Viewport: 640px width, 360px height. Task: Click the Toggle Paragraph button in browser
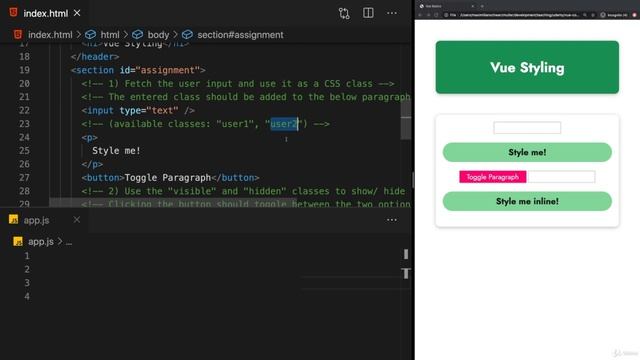(493, 177)
